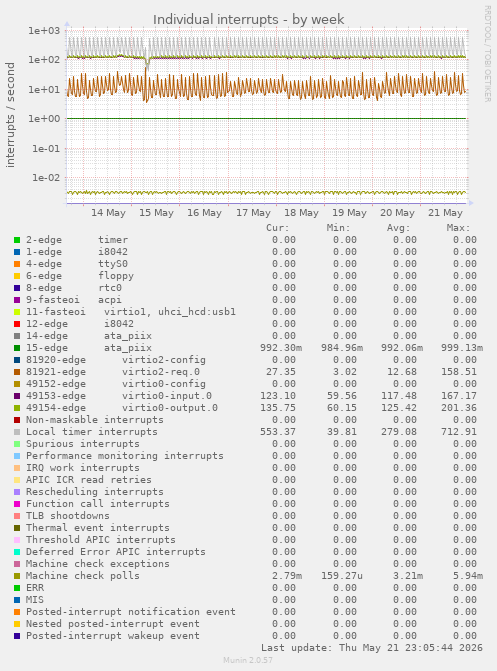The width and height of the screenshot is (497, 671).
Task: Click the 19 May x-axis date label
Action: click(x=349, y=213)
